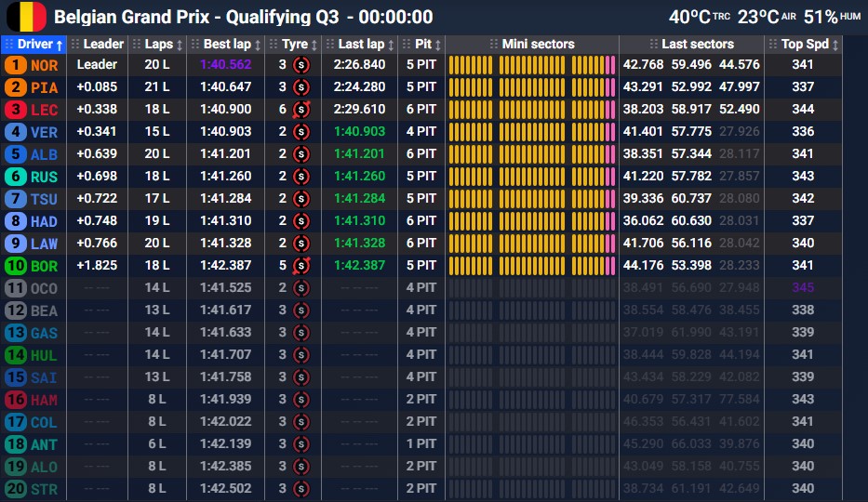Viewport: 868px width, 502px height.
Task: Click position badge 1 for NOR
Action: 15,65
